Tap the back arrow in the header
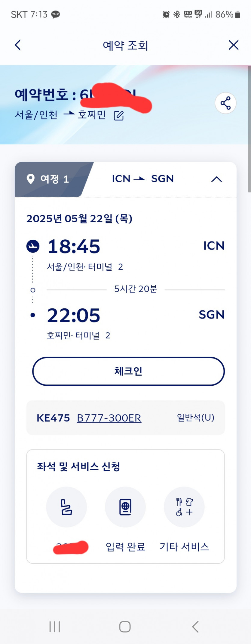Viewport: 251px width, 644px height. [x=18, y=45]
